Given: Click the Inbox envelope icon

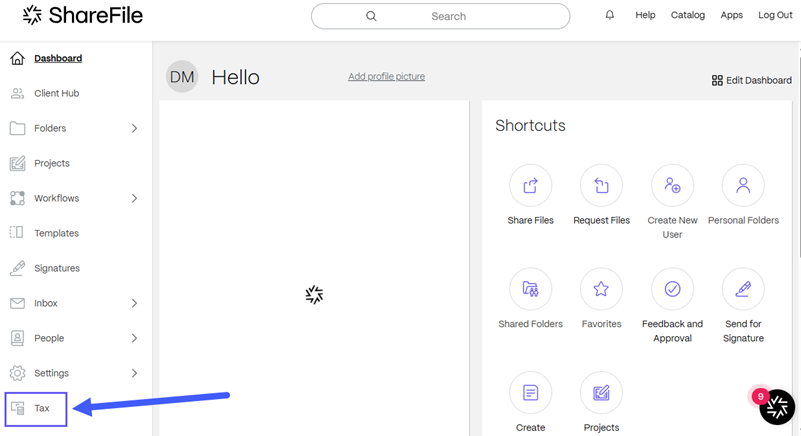Looking at the screenshot, I should (x=17, y=303).
